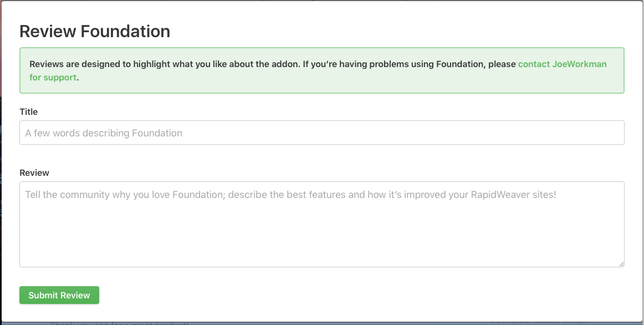Click the dark strip above the dialog

click(321, 1)
